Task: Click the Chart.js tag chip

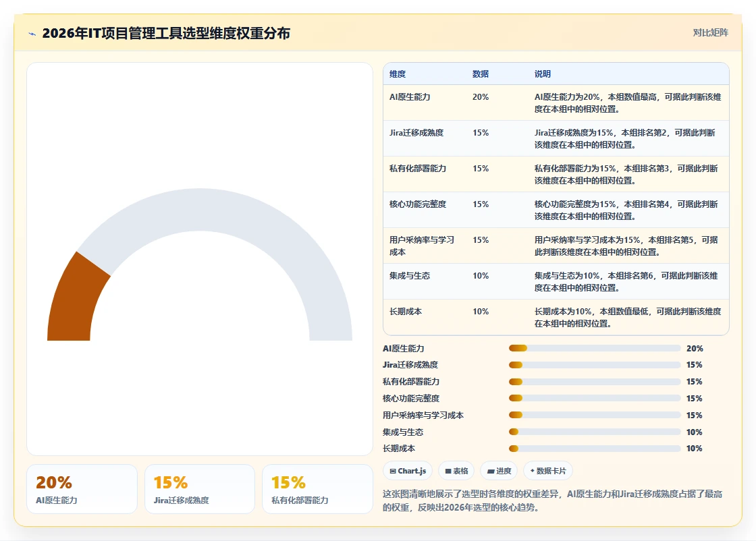Action: click(x=408, y=471)
